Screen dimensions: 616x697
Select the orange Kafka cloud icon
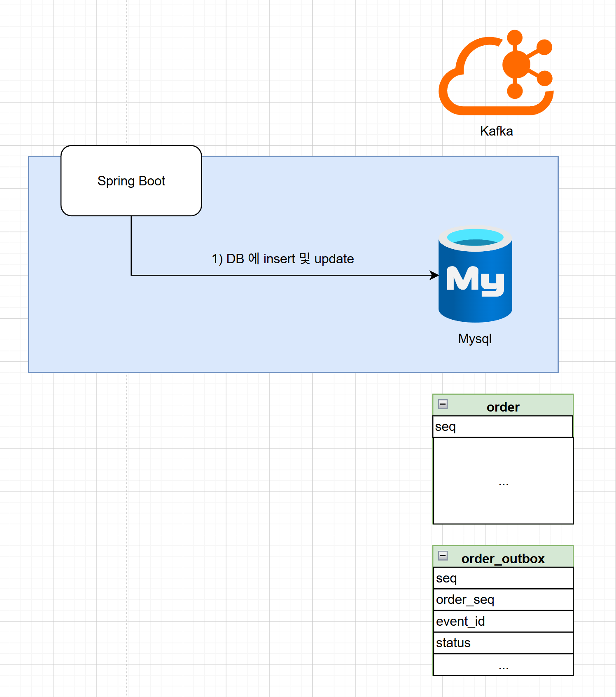pyautogui.click(x=496, y=73)
